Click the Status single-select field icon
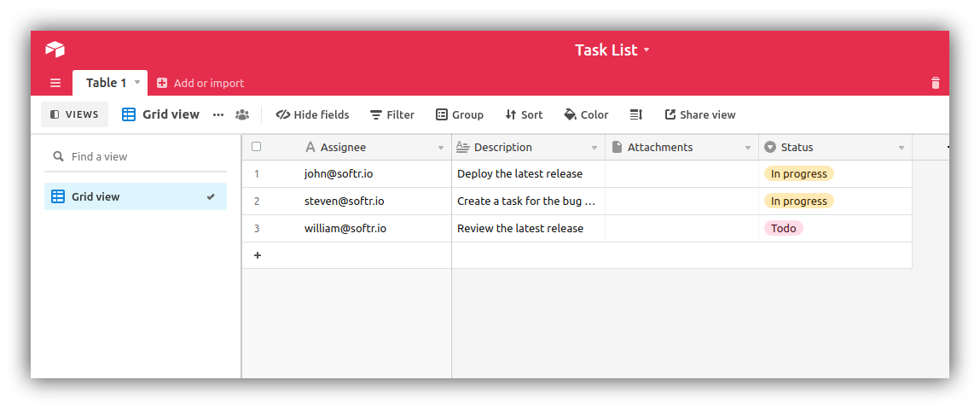 point(770,148)
